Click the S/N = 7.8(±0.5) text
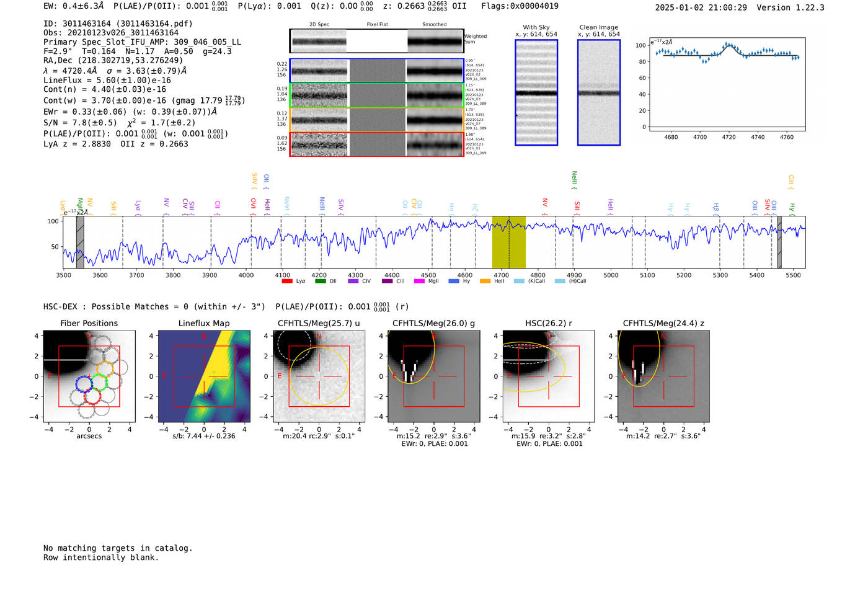This screenshot has height=591, width=868. point(80,123)
